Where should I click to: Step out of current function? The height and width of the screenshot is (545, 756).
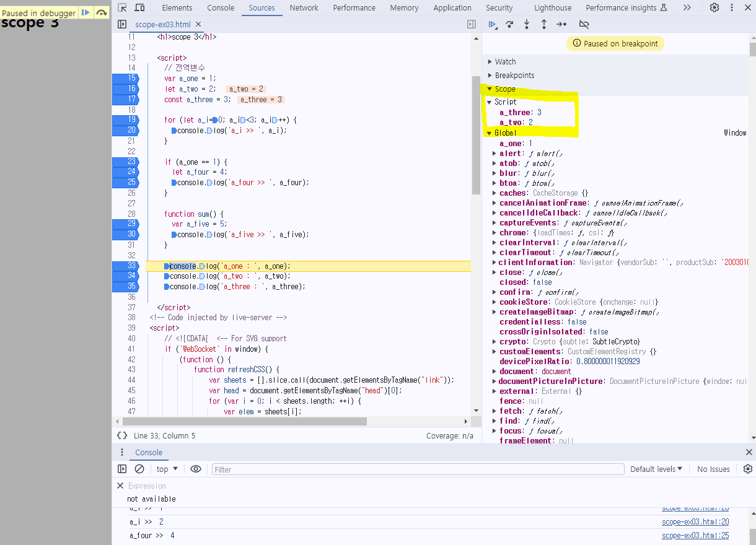point(544,24)
